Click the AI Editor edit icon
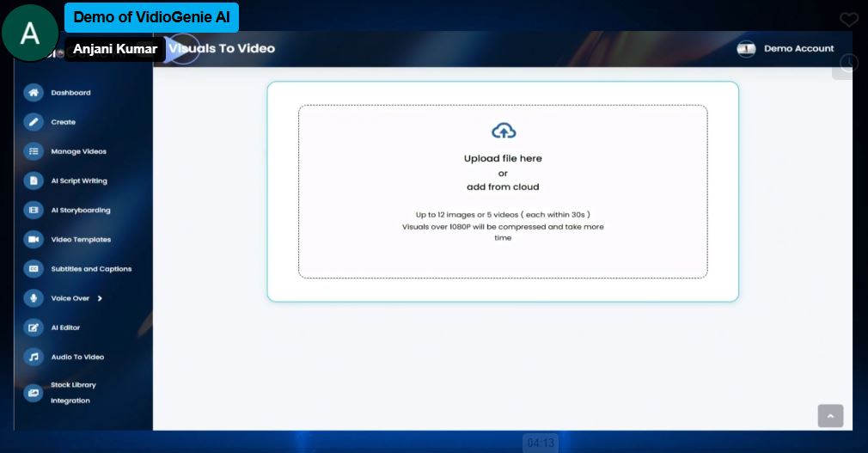Image resolution: width=868 pixels, height=453 pixels. coord(34,328)
